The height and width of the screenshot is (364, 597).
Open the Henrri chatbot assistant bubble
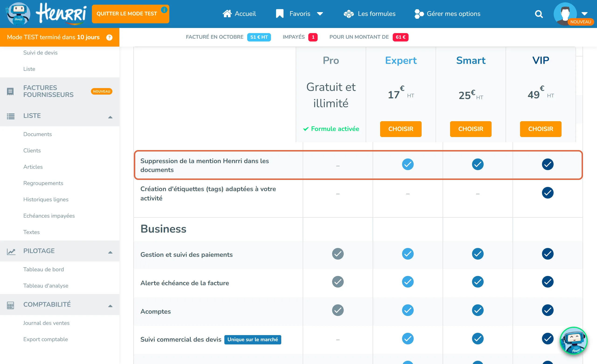(573, 340)
